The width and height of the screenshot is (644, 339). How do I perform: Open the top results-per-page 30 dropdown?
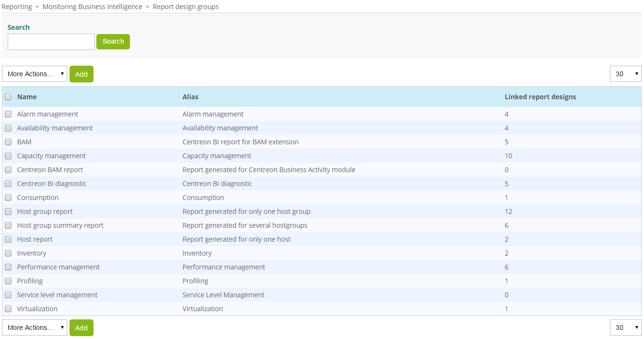click(x=625, y=74)
